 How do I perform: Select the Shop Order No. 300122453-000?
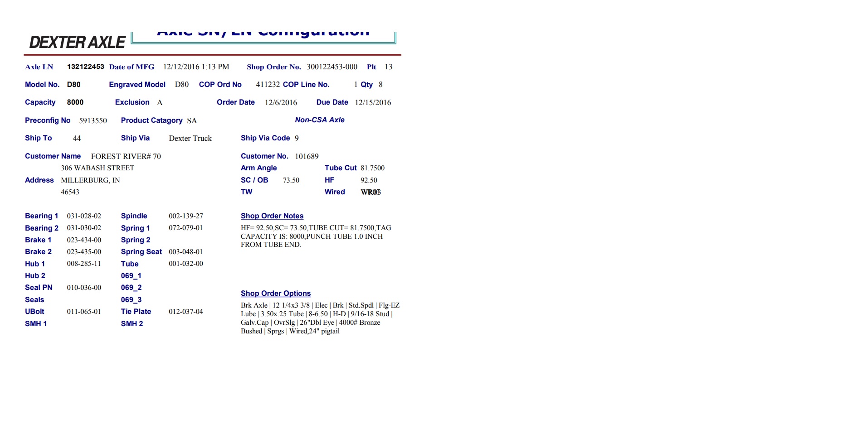tap(332, 67)
